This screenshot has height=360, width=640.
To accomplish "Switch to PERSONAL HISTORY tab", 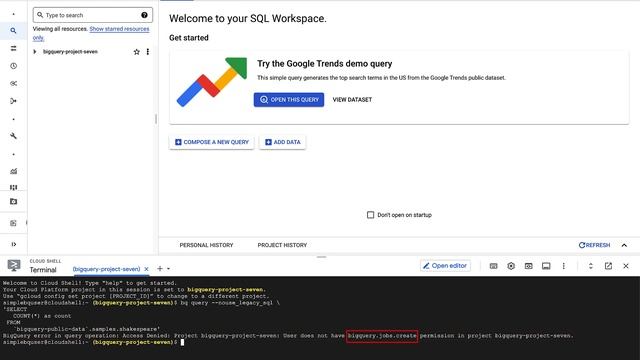I will (x=207, y=245).
